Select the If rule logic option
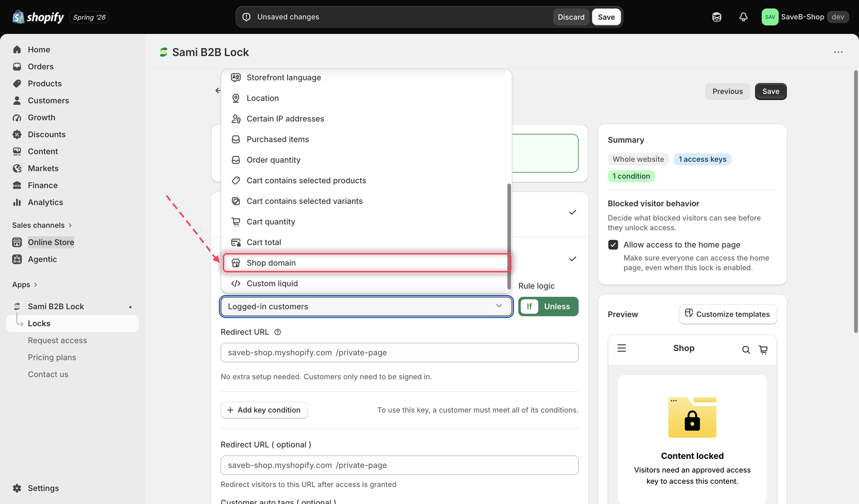 pyautogui.click(x=529, y=306)
